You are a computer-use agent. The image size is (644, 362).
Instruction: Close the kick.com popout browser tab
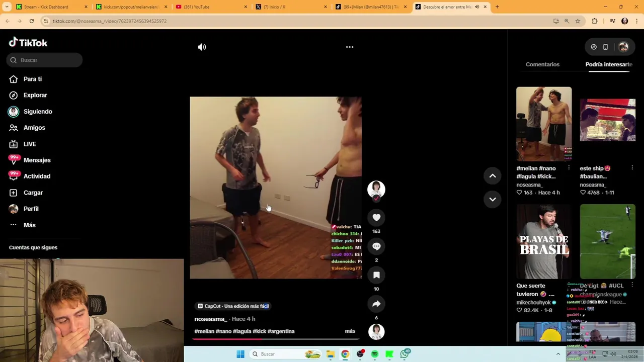(166, 7)
